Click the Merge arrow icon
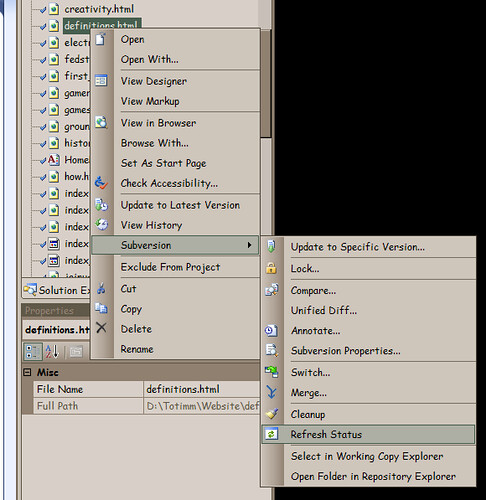 (271, 392)
